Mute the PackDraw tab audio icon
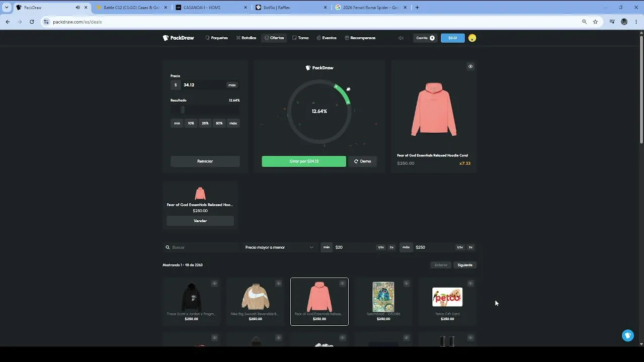The width and height of the screenshot is (644, 362). [x=77, y=8]
